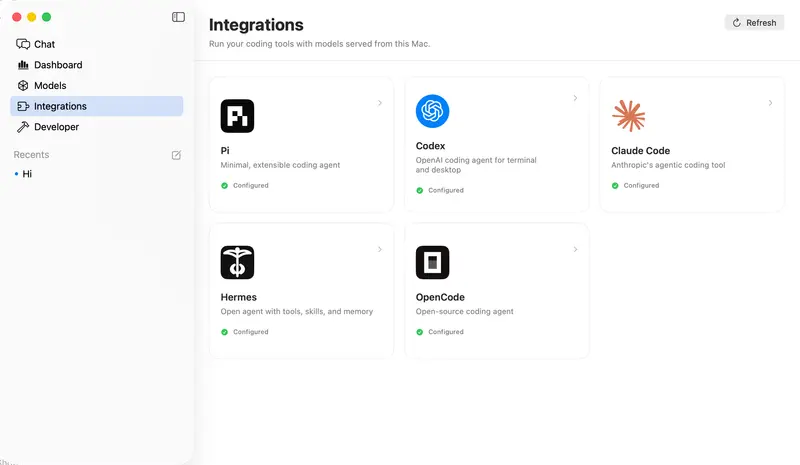Click the Codex card title

coord(430,146)
